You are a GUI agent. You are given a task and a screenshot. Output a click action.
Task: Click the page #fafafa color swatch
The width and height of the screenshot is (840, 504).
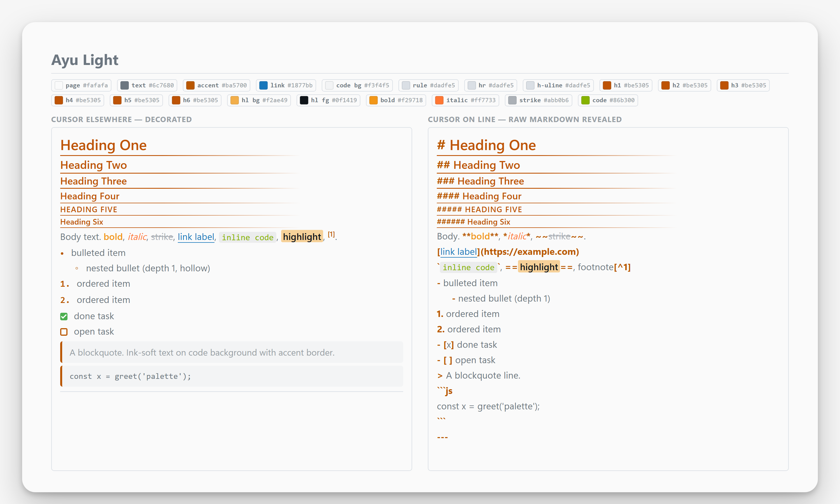click(81, 85)
